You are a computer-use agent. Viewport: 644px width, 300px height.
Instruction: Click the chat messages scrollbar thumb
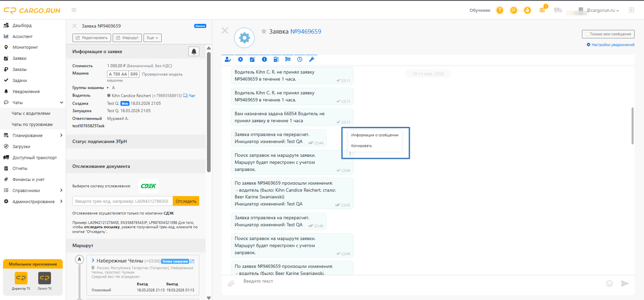point(633,126)
